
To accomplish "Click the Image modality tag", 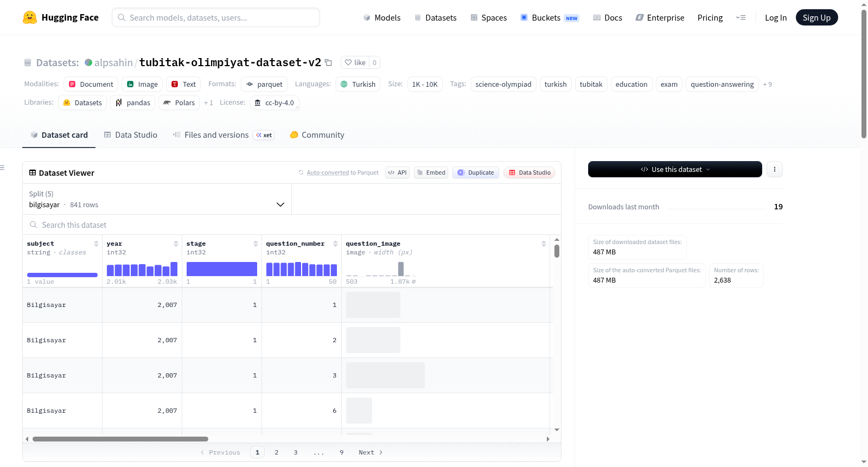I will [142, 84].
